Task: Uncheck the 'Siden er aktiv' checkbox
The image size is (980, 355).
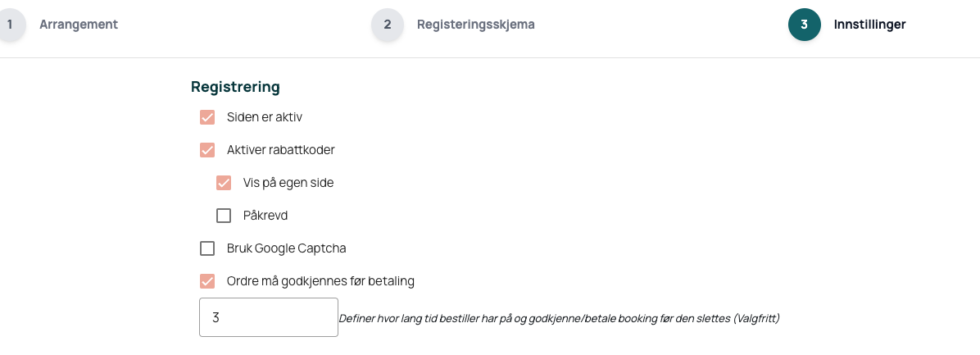Action: tap(207, 117)
